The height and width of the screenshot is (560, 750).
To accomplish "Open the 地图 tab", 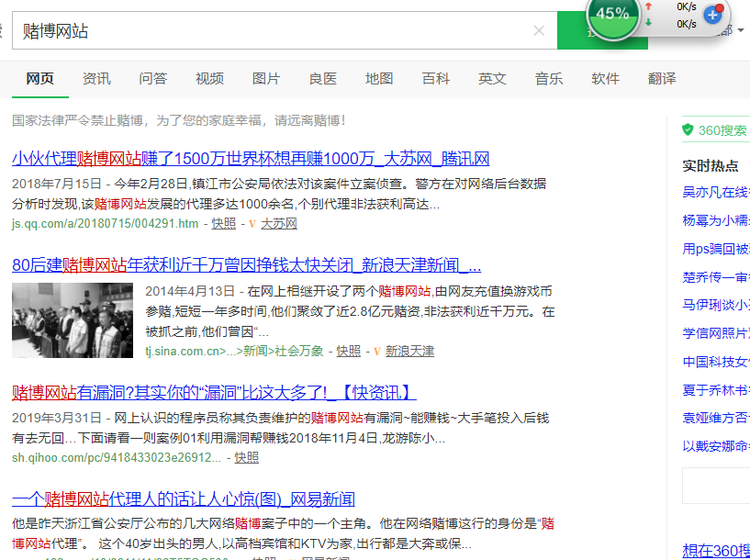I will coord(379,78).
